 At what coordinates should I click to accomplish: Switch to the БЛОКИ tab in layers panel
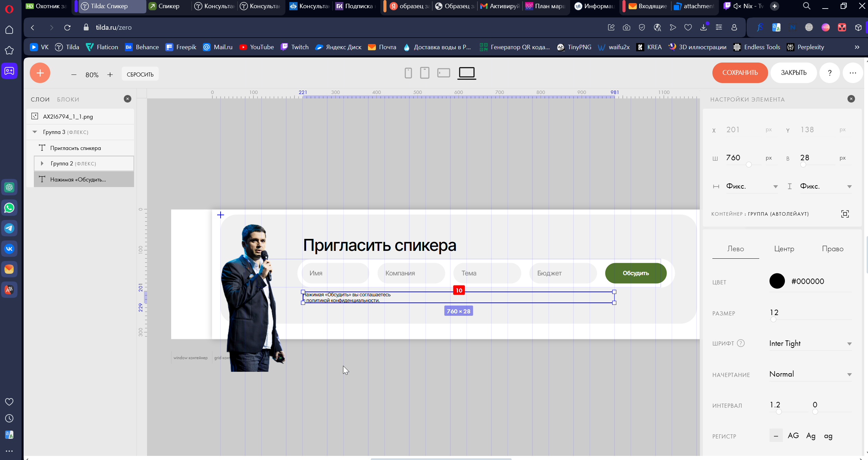point(68,99)
